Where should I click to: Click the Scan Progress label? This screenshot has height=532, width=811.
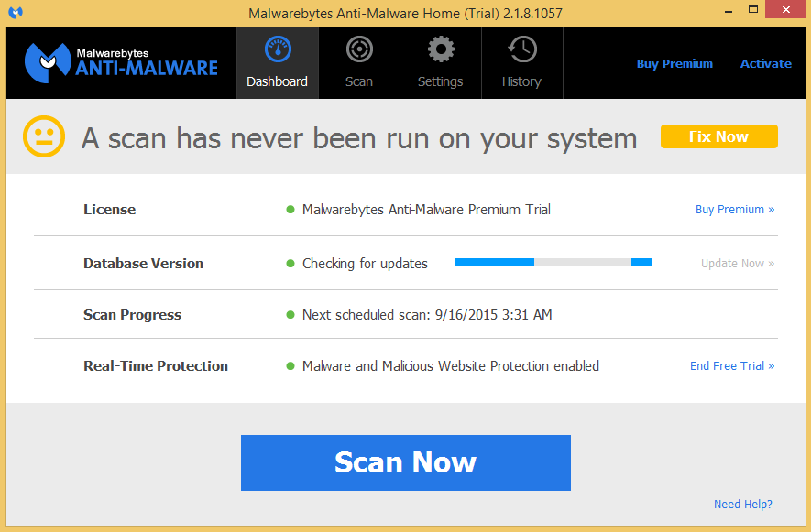(132, 315)
